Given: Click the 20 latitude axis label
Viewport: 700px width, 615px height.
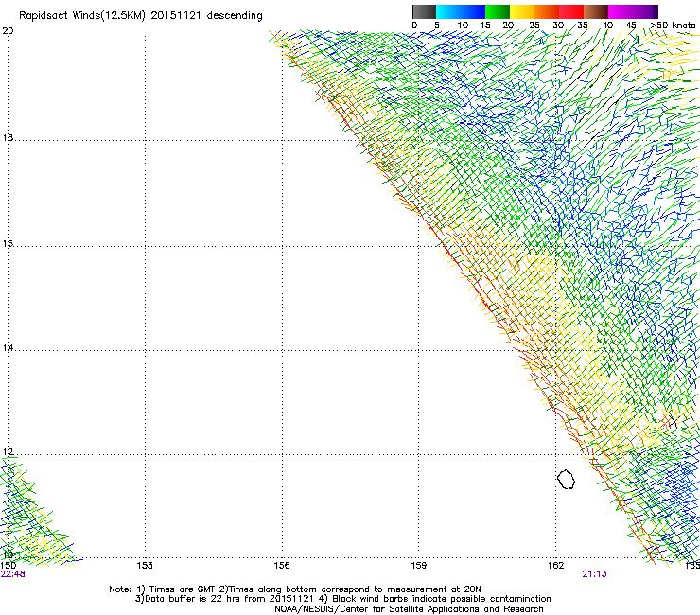Looking at the screenshot, I should 8,31.
